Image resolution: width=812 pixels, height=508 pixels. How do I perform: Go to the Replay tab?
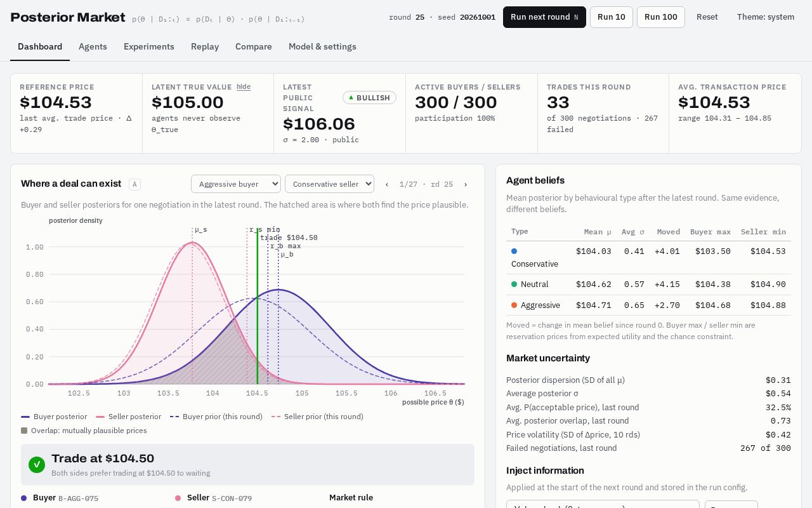click(205, 47)
